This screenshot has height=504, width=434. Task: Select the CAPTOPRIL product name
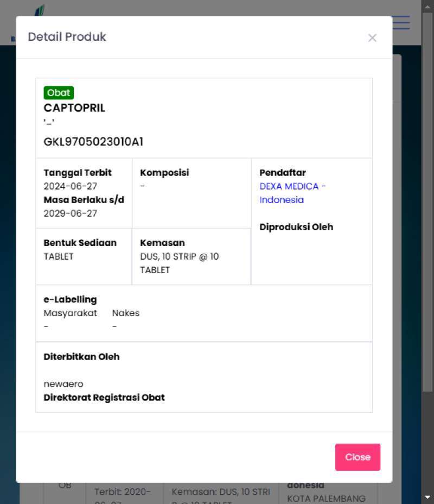[74, 108]
